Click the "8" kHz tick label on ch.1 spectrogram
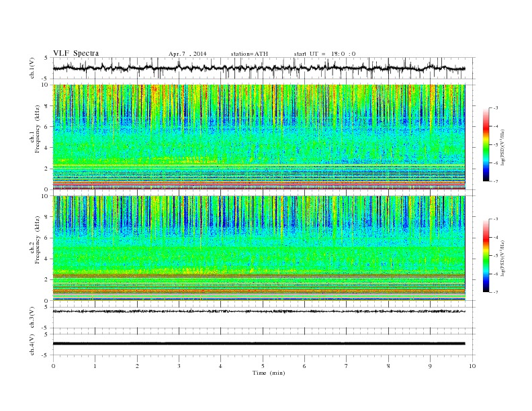532x411 pixels. click(x=46, y=106)
